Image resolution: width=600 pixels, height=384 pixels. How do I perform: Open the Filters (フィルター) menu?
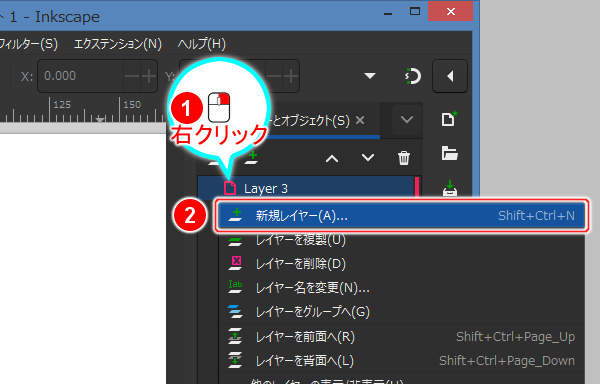coord(29,44)
